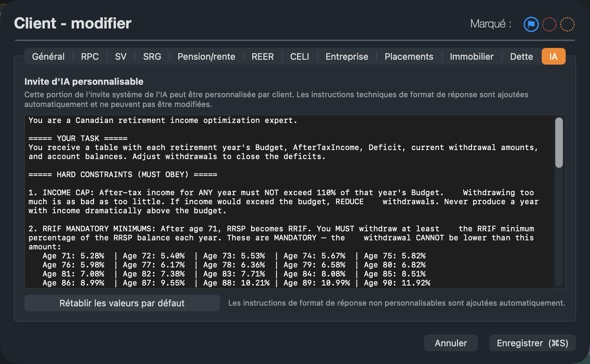This screenshot has width=590, height=364.
Task: Toggle the blue flag marker
Action: click(x=531, y=24)
